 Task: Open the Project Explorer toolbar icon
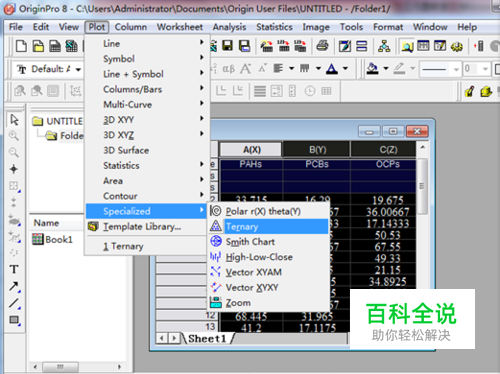click(x=407, y=46)
